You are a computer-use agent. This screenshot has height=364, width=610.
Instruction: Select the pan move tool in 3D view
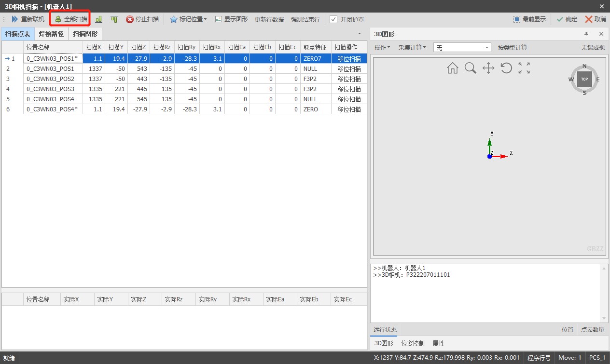coord(488,68)
